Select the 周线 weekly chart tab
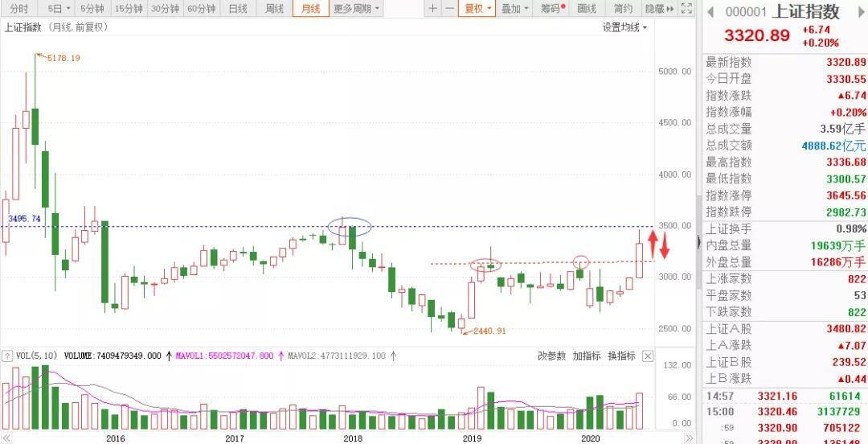868x444 pixels. point(274,9)
